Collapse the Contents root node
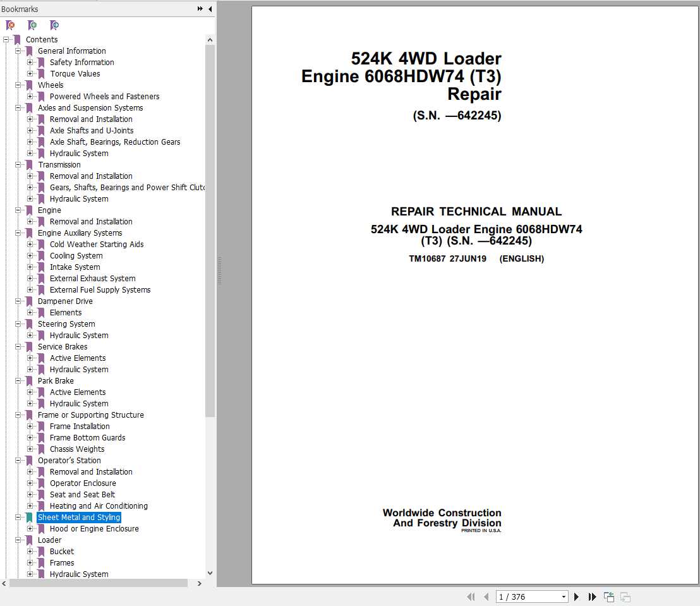 click(x=6, y=40)
